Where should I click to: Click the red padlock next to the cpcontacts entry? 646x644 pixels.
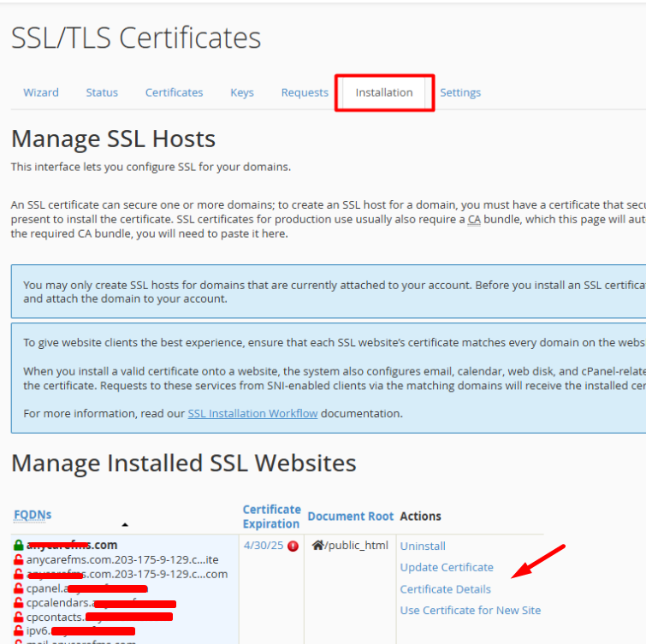pos(19,617)
